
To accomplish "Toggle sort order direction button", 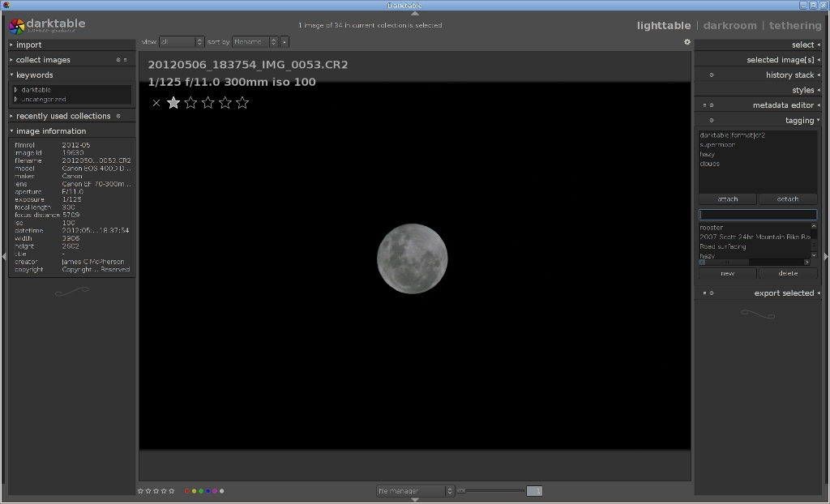I will [285, 42].
